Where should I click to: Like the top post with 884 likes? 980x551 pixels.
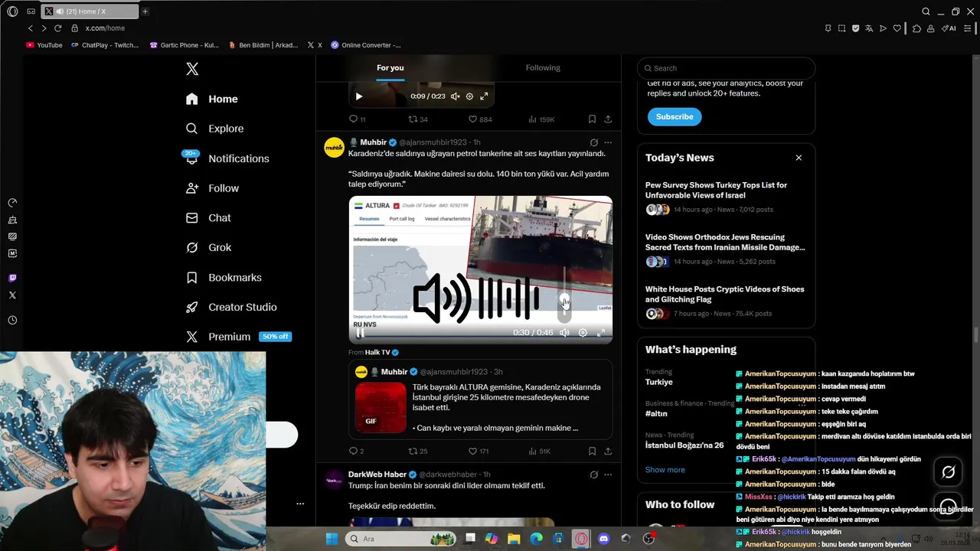tap(480, 119)
